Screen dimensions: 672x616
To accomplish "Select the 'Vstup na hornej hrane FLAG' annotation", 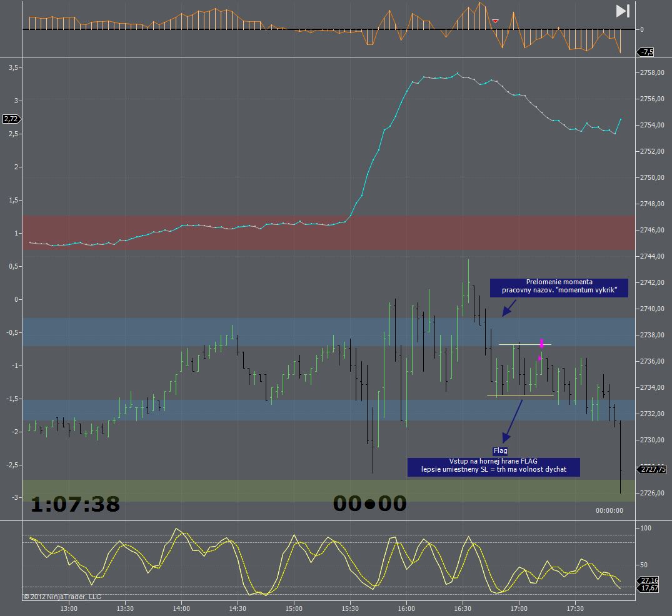I will (x=494, y=467).
